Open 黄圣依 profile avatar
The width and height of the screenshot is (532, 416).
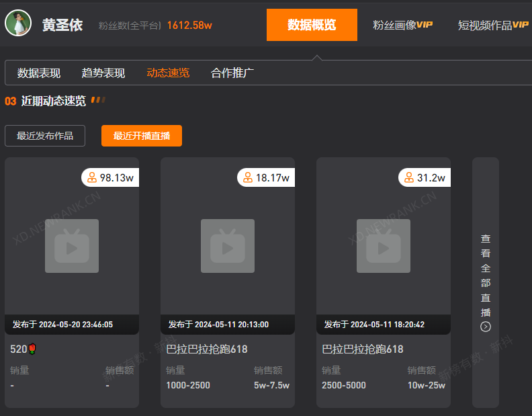(x=18, y=23)
